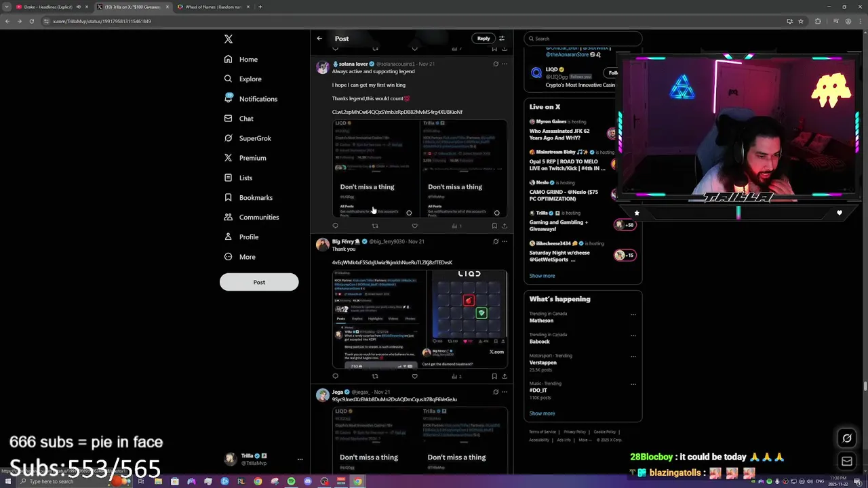Show more Live on X broadcasts
Screen dimensions: 868x488
pos(542,276)
